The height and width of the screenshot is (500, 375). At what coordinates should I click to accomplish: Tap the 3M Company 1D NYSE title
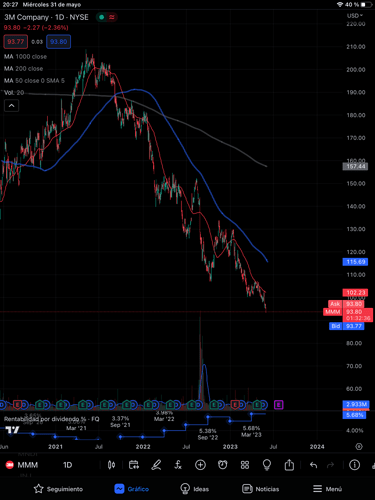46,17
